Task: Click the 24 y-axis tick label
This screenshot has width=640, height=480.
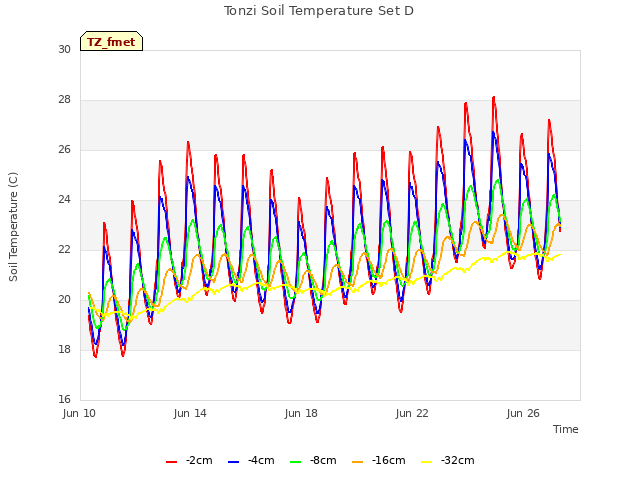Action: [x=64, y=200]
